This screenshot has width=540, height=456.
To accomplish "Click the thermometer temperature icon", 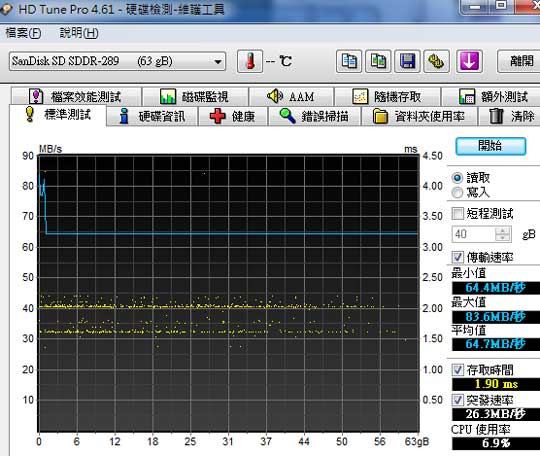I will click(x=250, y=61).
